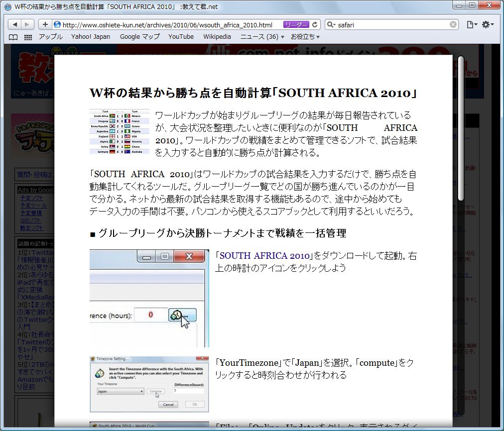
Task: Open the アップル bookmark
Action: coord(51,37)
